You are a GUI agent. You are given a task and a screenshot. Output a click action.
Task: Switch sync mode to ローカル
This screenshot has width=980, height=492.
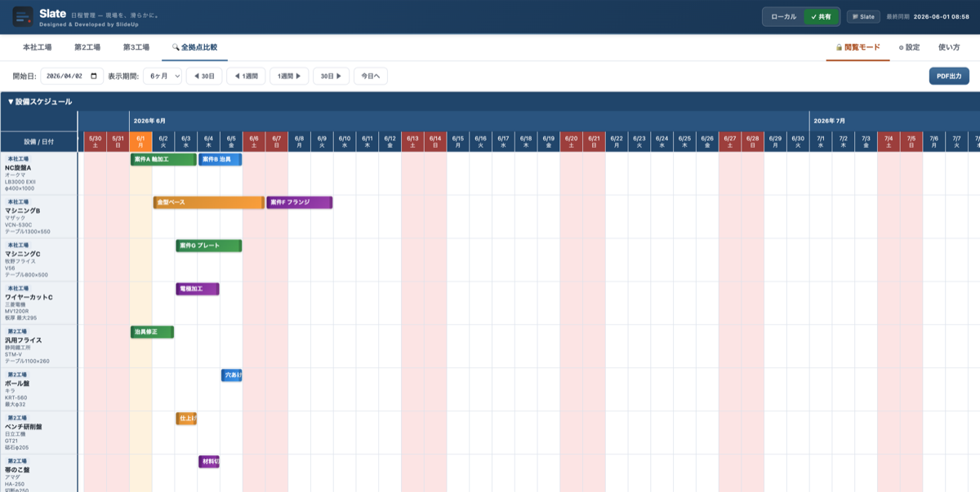coord(784,16)
